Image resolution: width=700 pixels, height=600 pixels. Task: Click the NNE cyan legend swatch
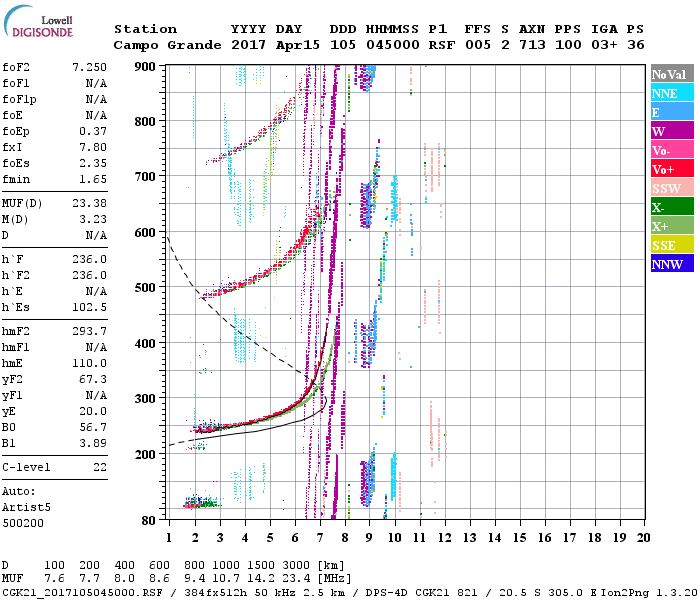pyautogui.click(x=667, y=94)
